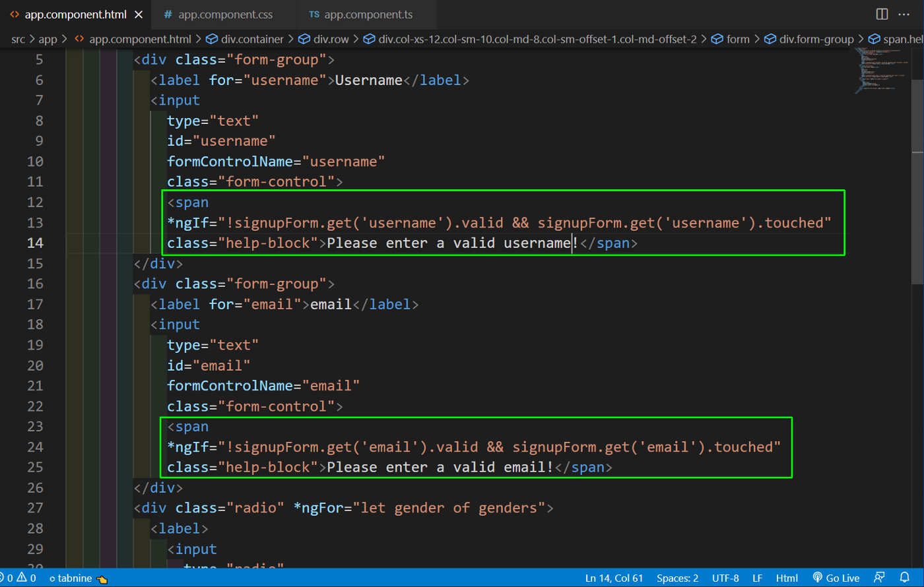Click the text 'Please enter a valid username!'
Image resolution: width=924 pixels, height=587 pixels.
pos(453,243)
